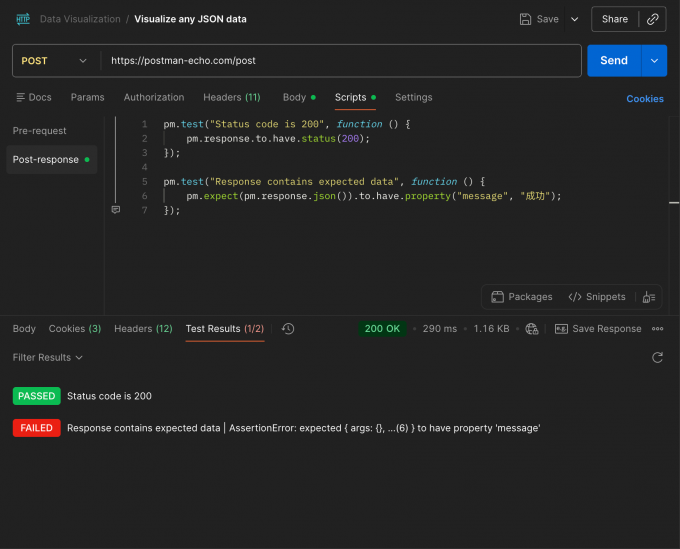This screenshot has width=680, height=549.
Task: Switch to the Headers (11) request tab
Action: [x=232, y=97]
